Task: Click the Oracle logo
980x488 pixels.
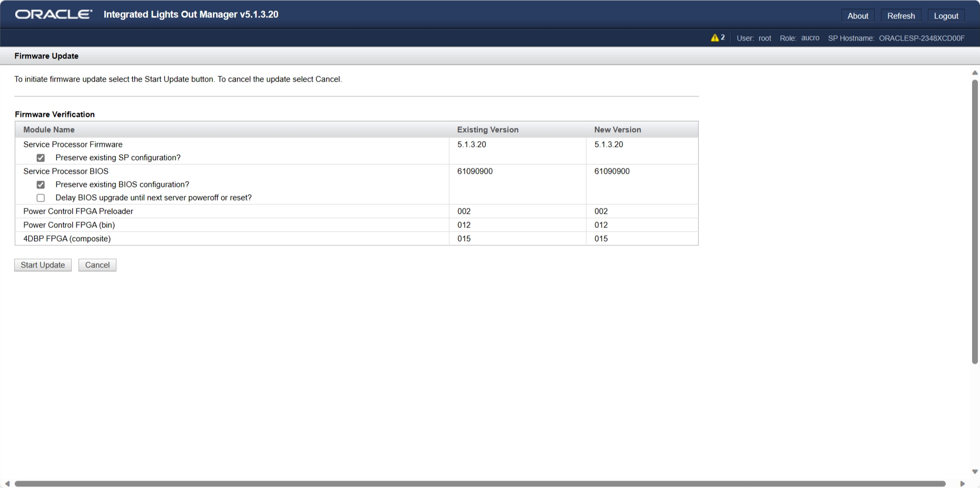Action: pos(53,14)
